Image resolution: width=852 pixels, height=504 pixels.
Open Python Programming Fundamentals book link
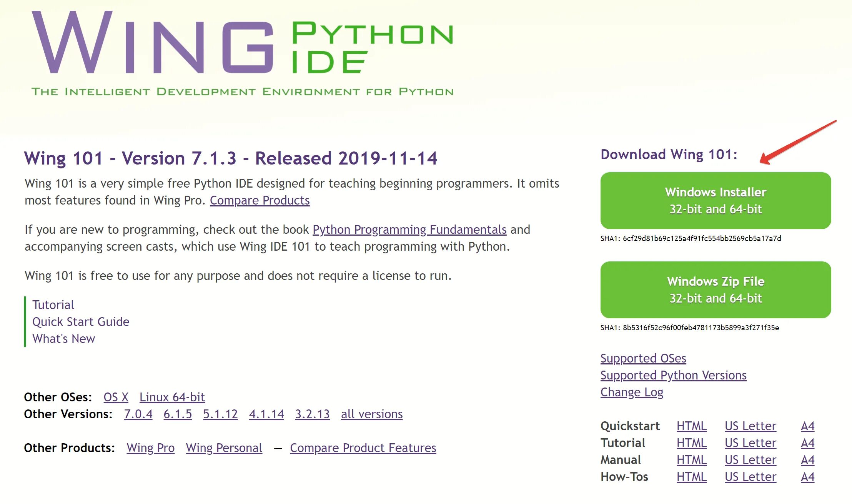coord(409,230)
